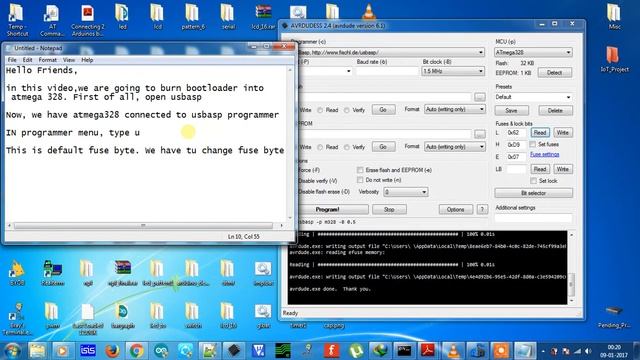The height and width of the screenshot is (360, 640).
Task: Click Read button for fuses row L
Action: point(540,133)
